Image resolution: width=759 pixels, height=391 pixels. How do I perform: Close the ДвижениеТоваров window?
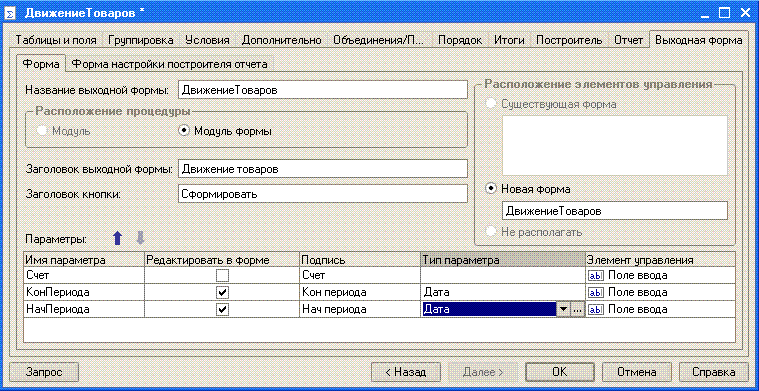[744, 13]
